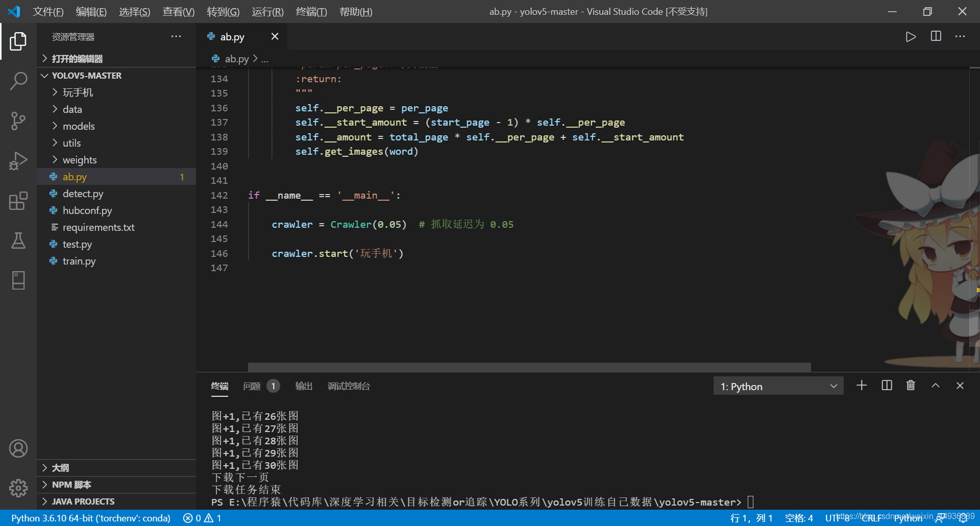Place cursor on line 146 crawler.start

coord(337,253)
